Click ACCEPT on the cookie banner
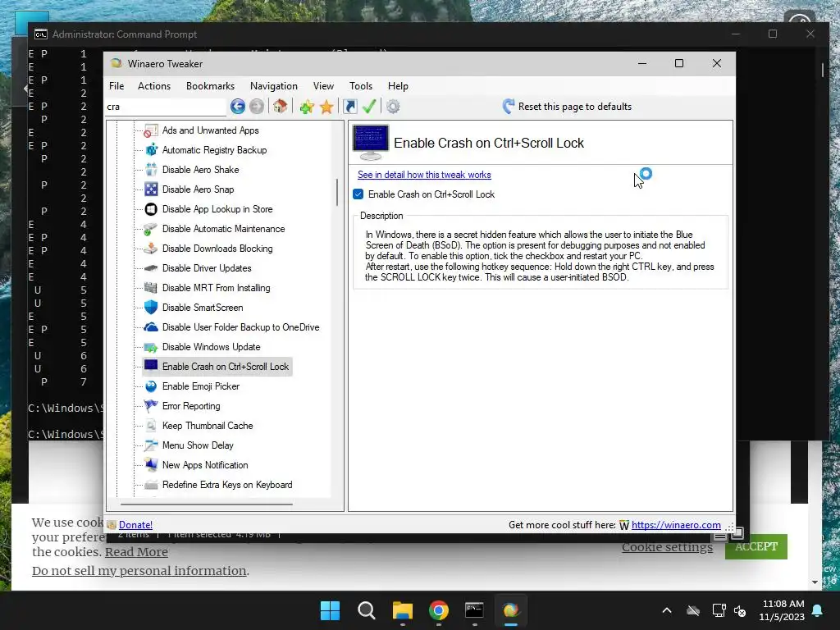The image size is (840, 630). 756,546
